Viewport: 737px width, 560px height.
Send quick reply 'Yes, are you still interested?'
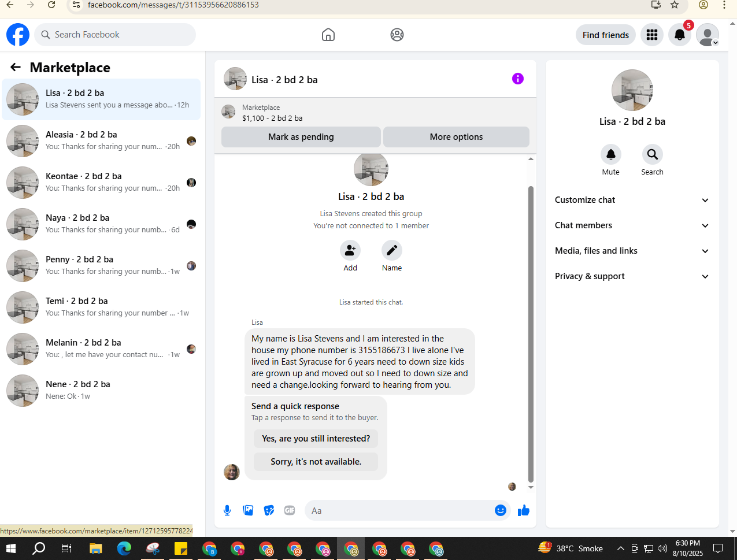click(316, 439)
